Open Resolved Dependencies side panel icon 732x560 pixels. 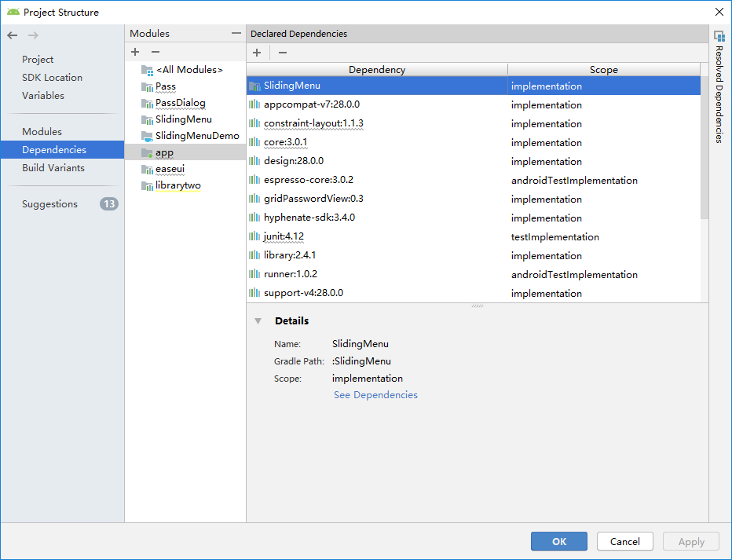719,36
